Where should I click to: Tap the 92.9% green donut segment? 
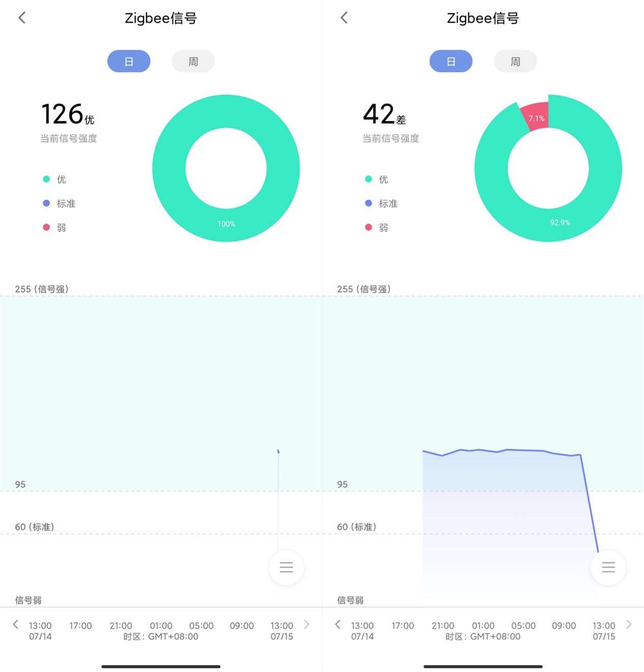pyautogui.click(x=560, y=223)
